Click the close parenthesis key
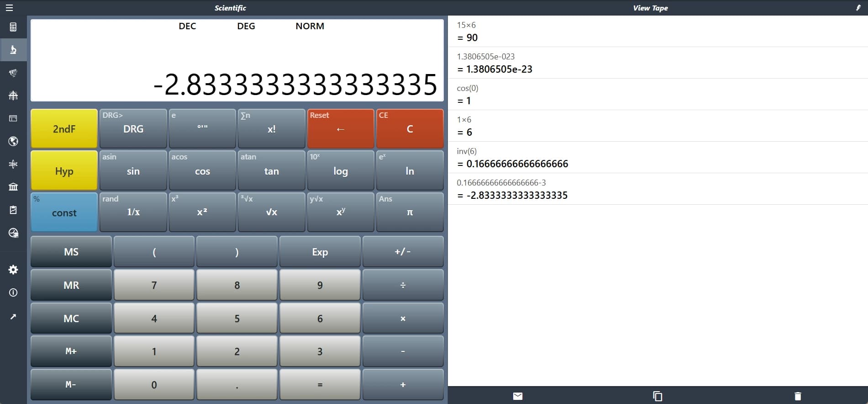This screenshot has height=404, width=868. point(237,251)
